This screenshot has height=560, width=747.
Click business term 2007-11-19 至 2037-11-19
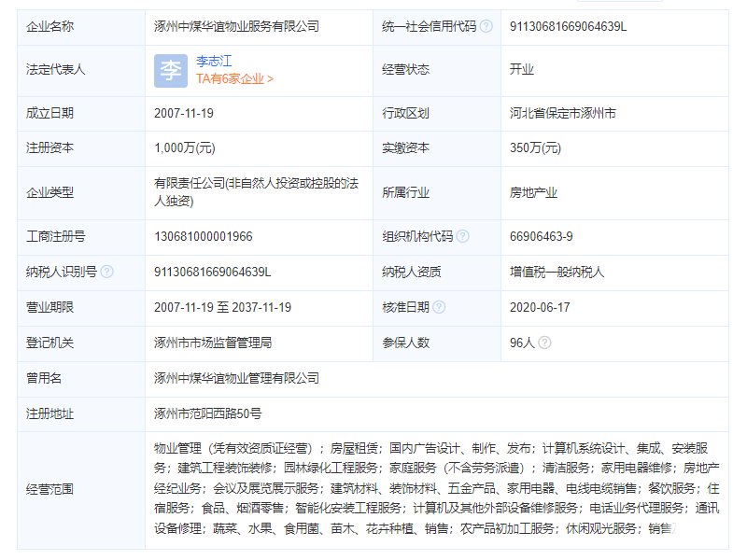coord(222,307)
